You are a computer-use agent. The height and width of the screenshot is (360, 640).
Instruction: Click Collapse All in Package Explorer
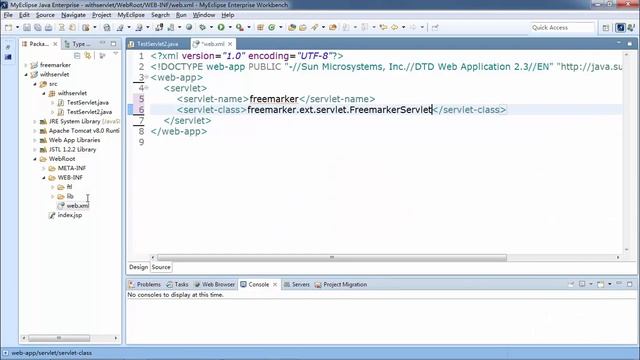click(77, 55)
